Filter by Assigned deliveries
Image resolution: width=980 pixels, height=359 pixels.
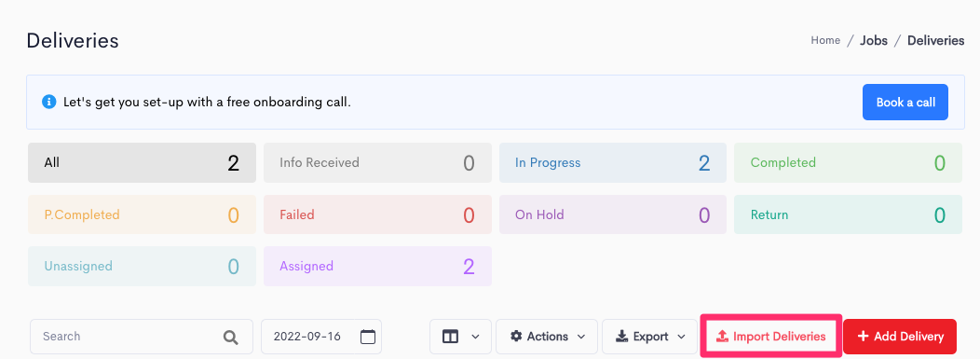click(377, 267)
